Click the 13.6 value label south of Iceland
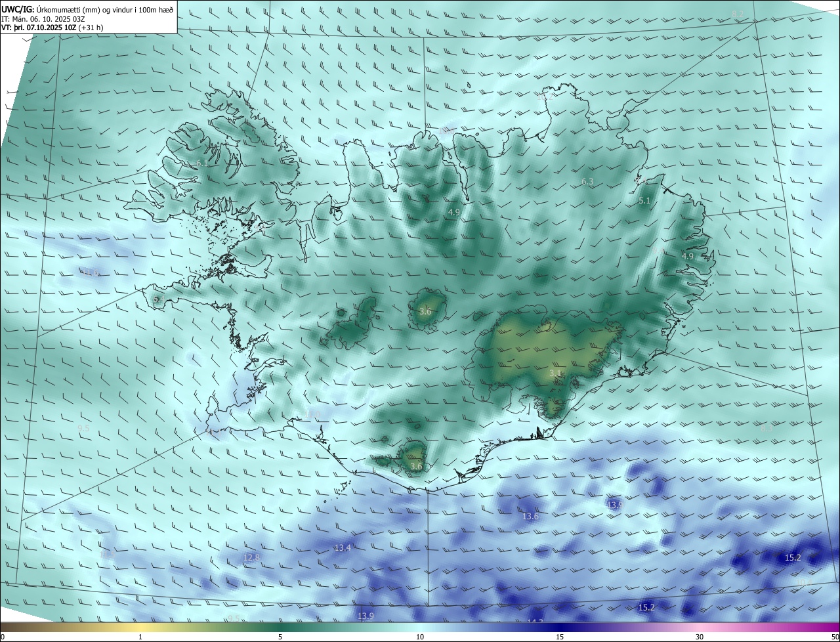Image resolution: width=840 pixels, height=642 pixels. 530,517
